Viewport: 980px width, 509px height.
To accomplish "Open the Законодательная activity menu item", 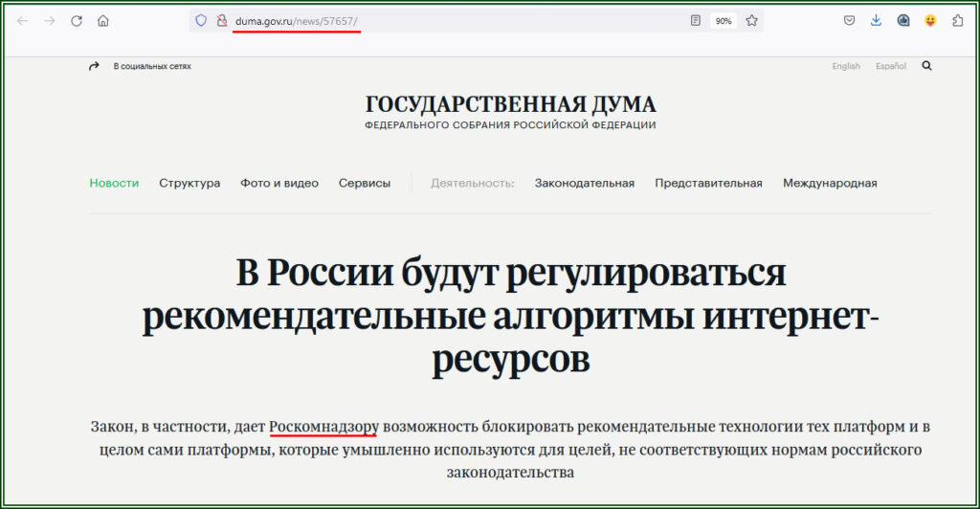I will [x=585, y=183].
